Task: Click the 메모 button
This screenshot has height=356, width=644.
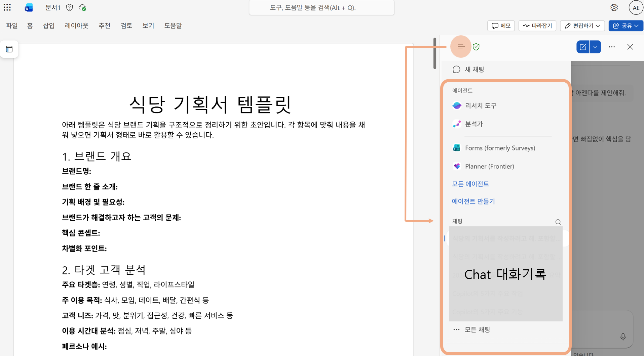Action: 501,26
